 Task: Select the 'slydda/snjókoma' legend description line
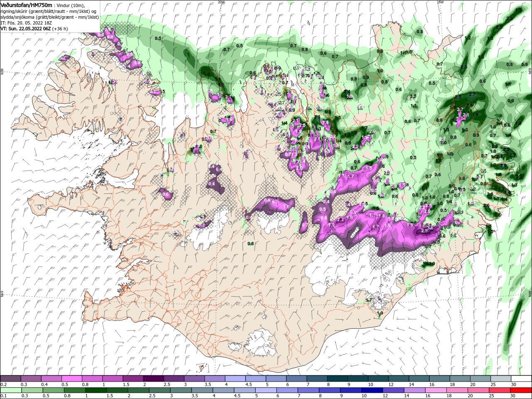(x=49, y=17)
